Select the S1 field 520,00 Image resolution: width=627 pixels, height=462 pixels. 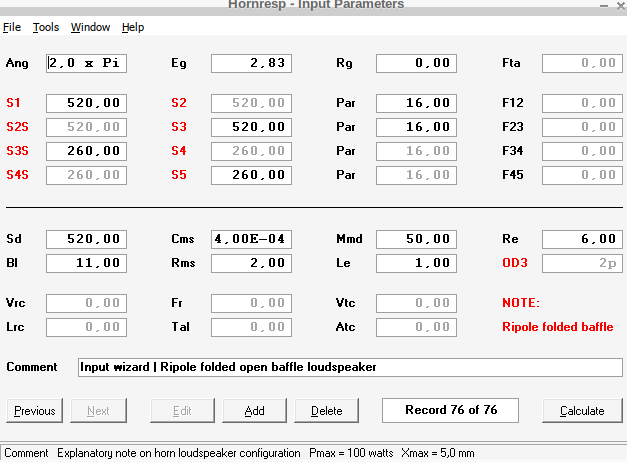[x=86, y=103]
